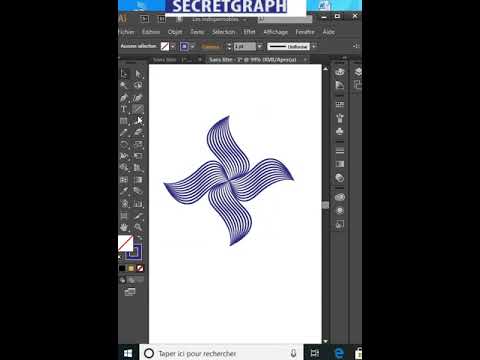Open the Stroke panel icon
This screenshot has height=360, width=480.
340,151
